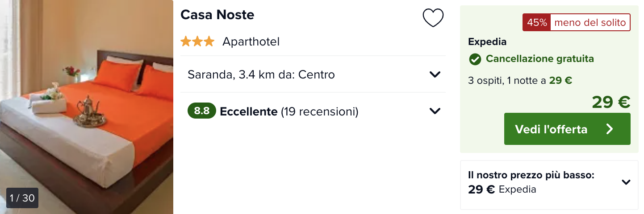Click the 8.8 rating score badge

(x=202, y=111)
